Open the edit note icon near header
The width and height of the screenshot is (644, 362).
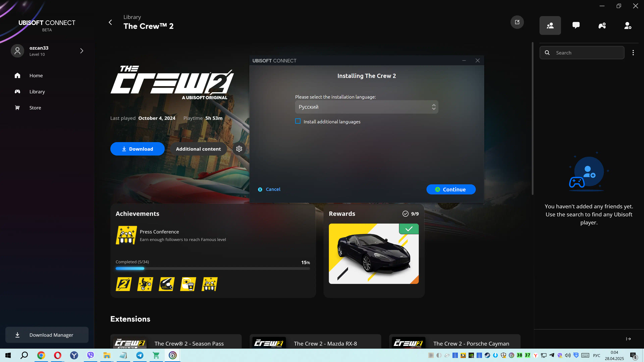coord(517,22)
